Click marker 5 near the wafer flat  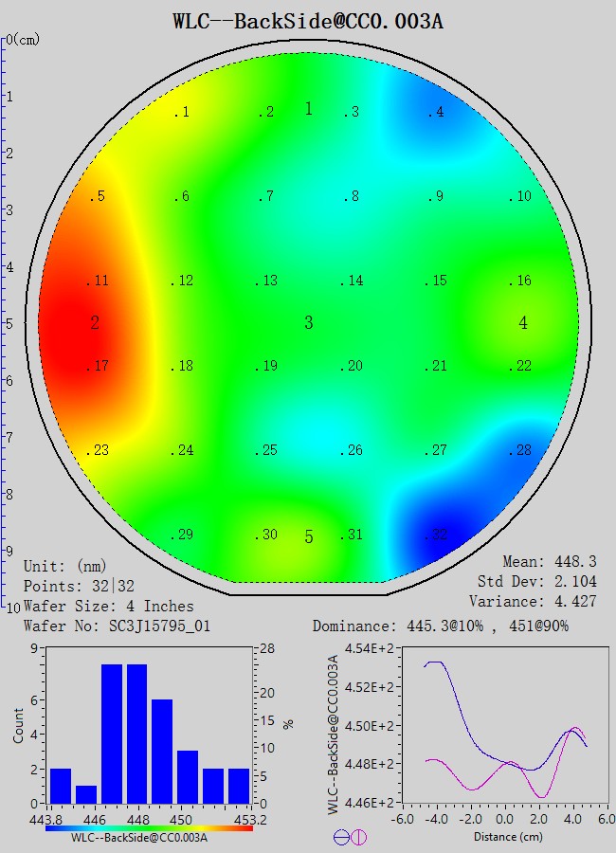(x=308, y=537)
